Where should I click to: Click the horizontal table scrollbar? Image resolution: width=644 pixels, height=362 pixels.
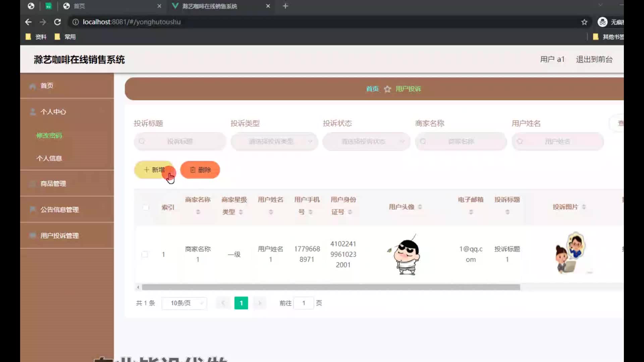[331, 287]
